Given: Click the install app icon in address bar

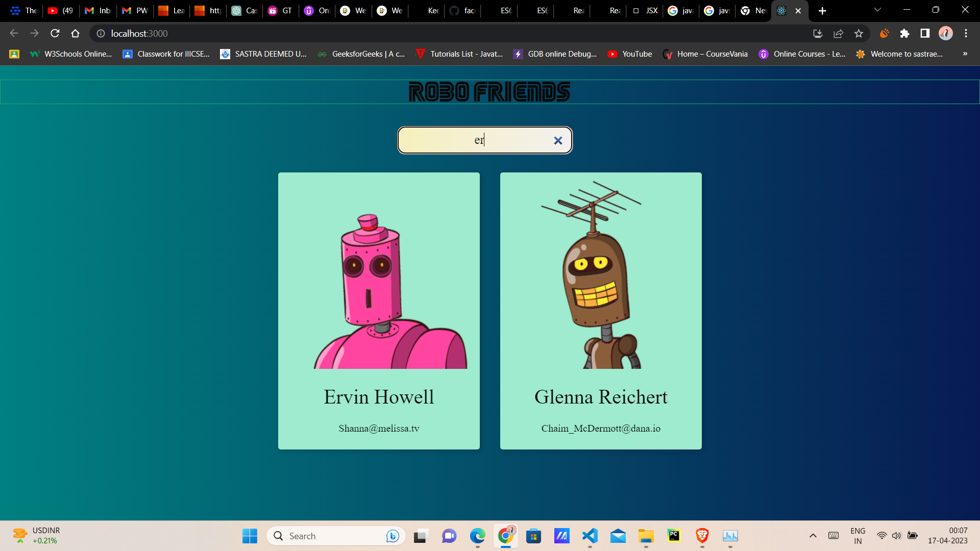Looking at the screenshot, I should click(x=818, y=33).
